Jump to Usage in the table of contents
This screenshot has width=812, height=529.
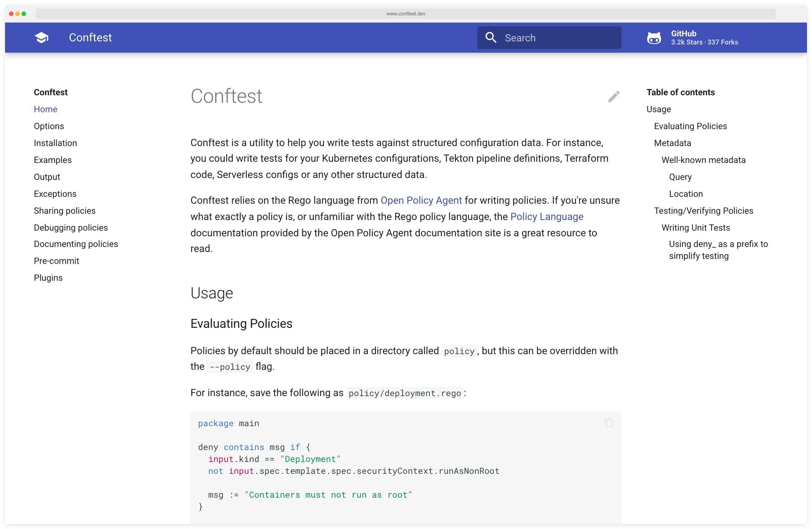point(658,109)
